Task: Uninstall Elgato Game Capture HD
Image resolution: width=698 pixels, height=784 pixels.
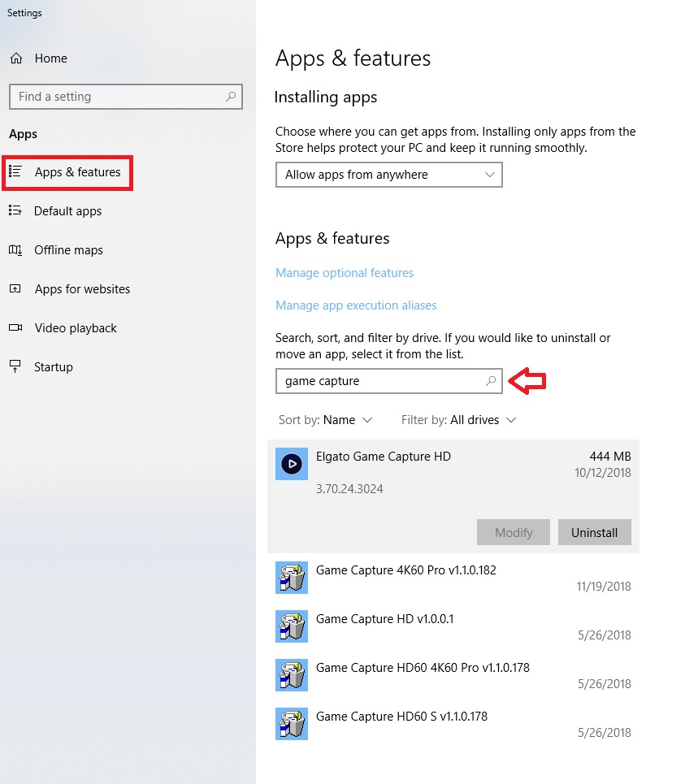Action: pos(594,533)
